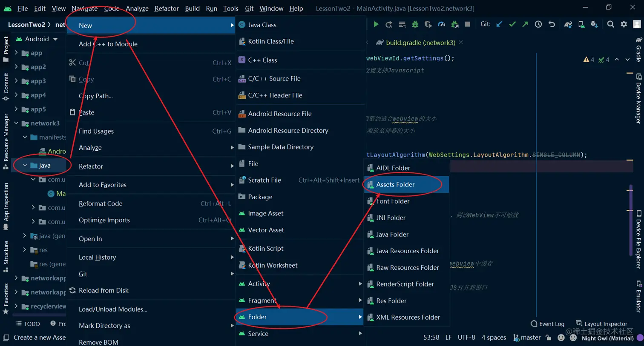Screen dimensions: 644x346
Task: Open the Layout Inspector panel
Action: (601, 324)
